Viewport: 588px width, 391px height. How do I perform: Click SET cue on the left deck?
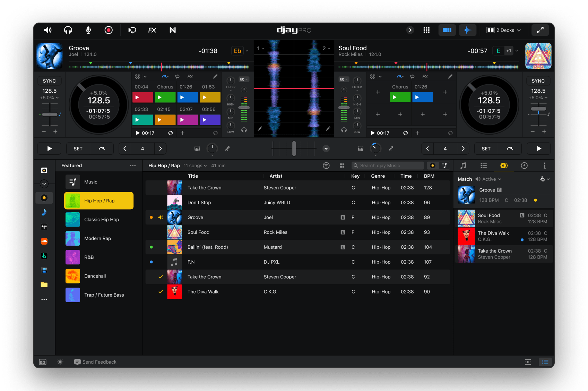pos(78,148)
